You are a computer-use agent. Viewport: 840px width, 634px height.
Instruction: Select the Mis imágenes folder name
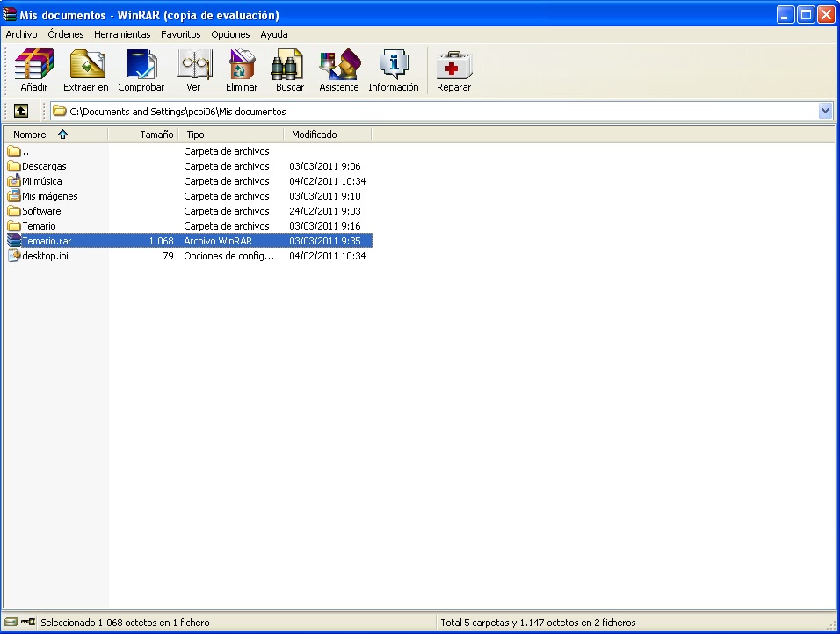[x=50, y=196]
